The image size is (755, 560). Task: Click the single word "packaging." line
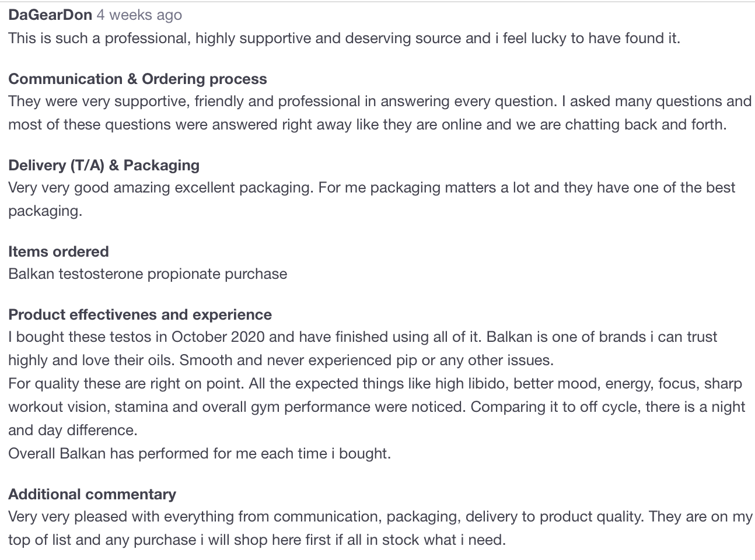pyautogui.click(x=46, y=211)
